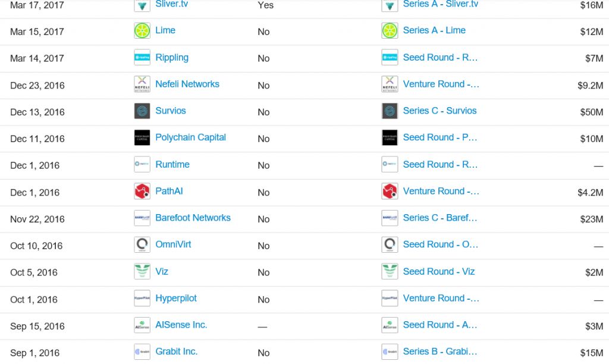
Task: Select the AISense Inc. logo icon
Action: tap(142, 325)
